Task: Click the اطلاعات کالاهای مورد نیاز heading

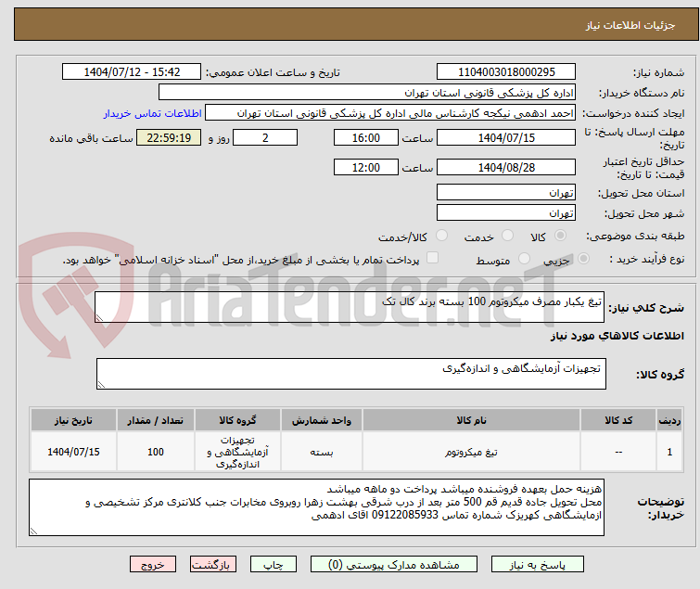Action: [x=617, y=336]
